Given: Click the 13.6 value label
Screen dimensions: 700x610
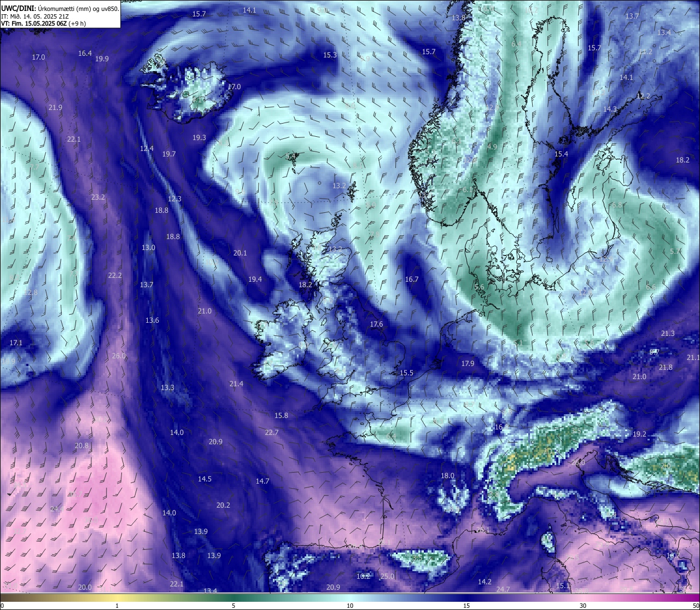Looking at the screenshot, I should [x=152, y=320].
